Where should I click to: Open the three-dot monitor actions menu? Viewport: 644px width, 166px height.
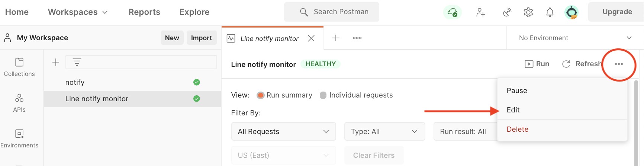(619, 64)
